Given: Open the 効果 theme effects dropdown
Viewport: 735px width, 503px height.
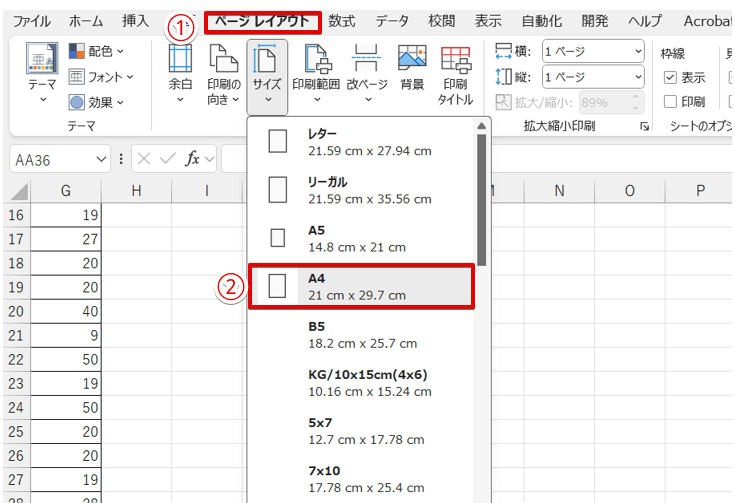Looking at the screenshot, I should coord(96,102).
